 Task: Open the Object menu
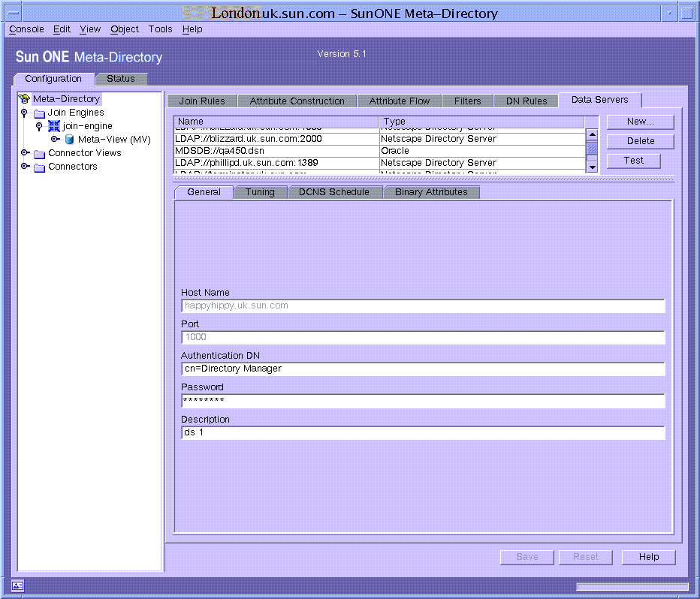(125, 29)
